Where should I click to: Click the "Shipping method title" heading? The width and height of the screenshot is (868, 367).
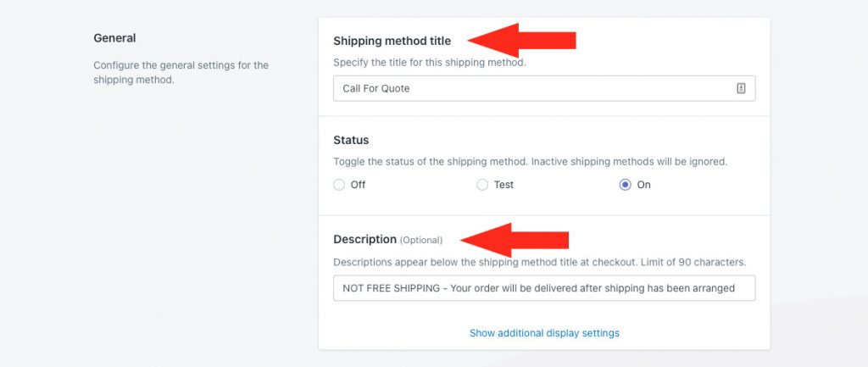pos(392,41)
